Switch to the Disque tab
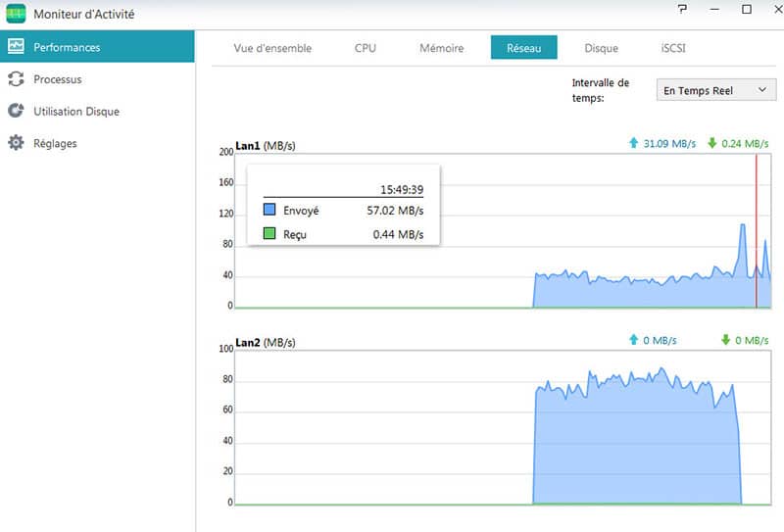Image resolution: width=784 pixels, height=532 pixels. (x=601, y=48)
